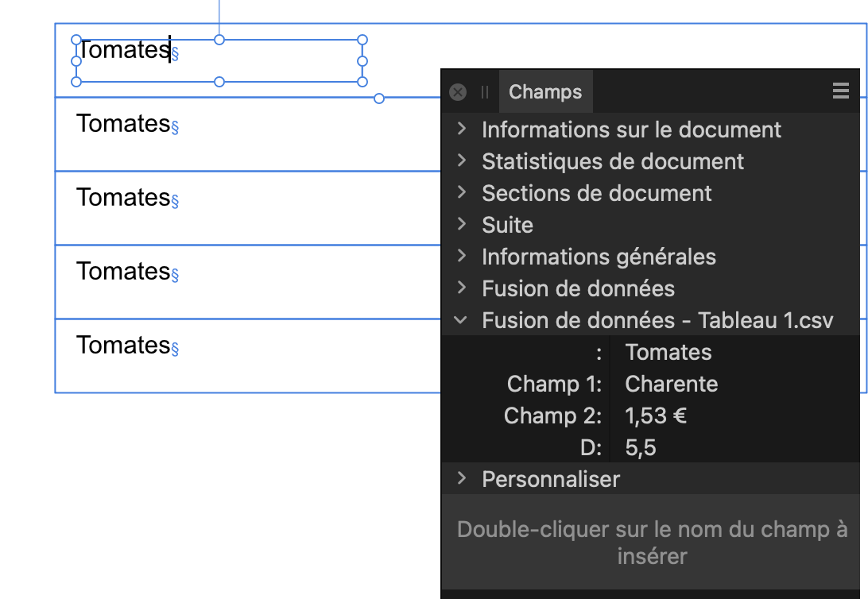Expand the Fusion de données section
This screenshot has width=868, height=599.
pos(462,288)
